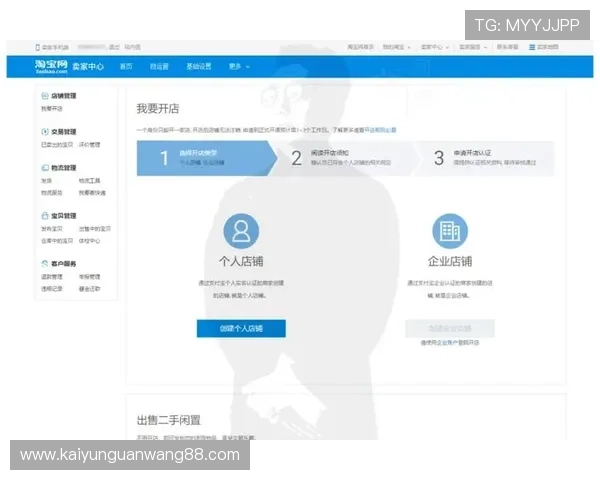
Task: Open 发货 in the sidebar
Action: tap(46, 181)
